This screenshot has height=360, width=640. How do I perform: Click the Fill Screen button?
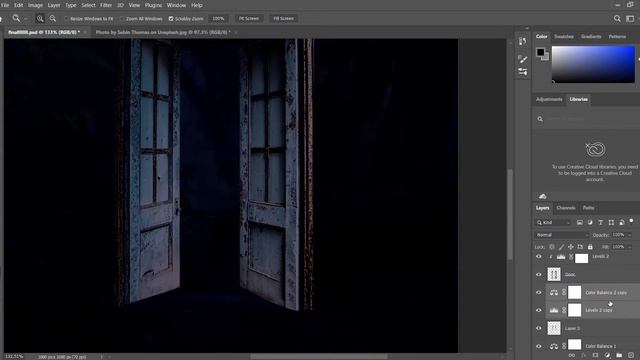click(x=283, y=18)
